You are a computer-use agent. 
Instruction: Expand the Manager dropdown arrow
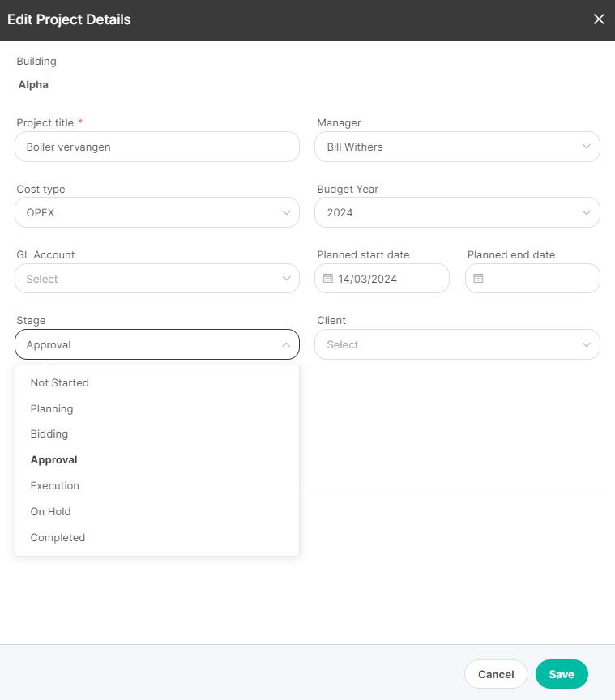click(x=587, y=147)
